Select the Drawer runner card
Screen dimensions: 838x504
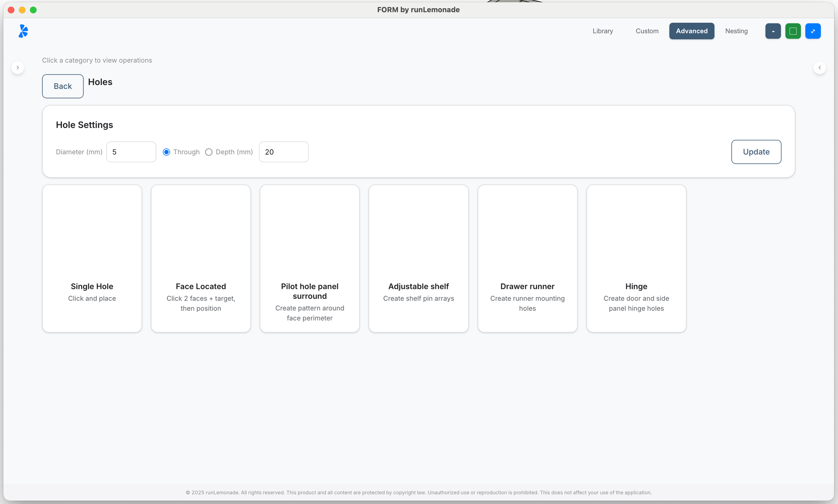pyautogui.click(x=527, y=258)
